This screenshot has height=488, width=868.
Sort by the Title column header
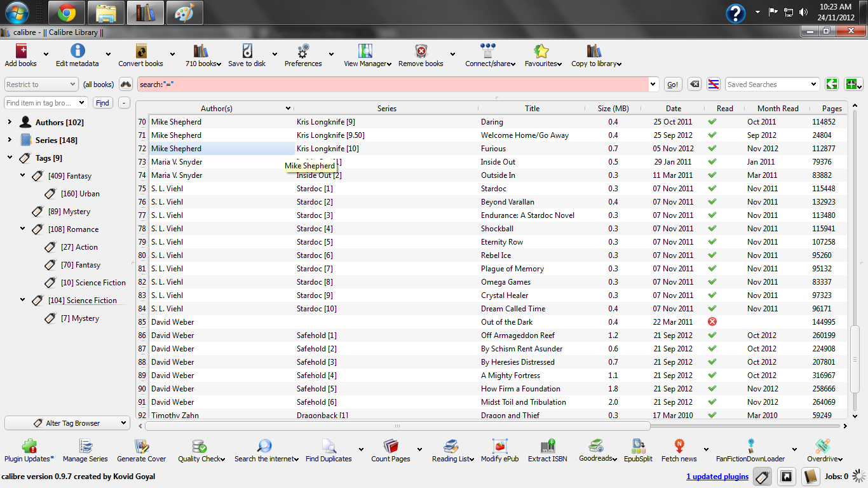tap(532, 109)
